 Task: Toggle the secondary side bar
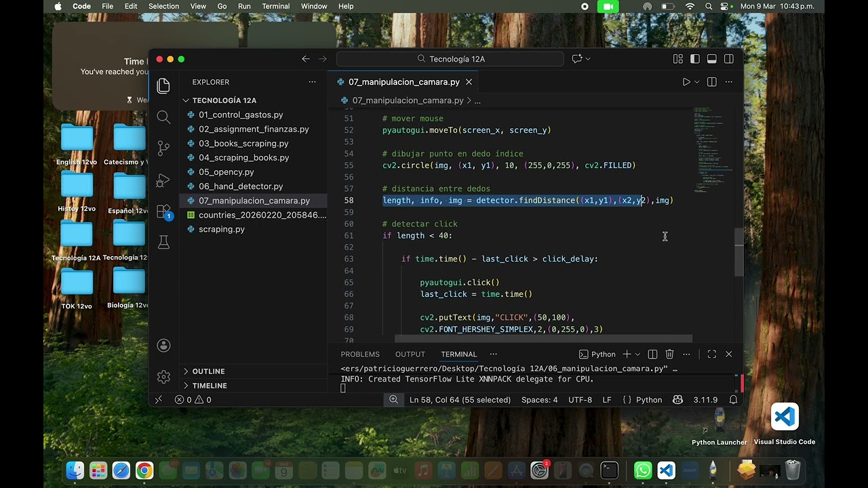[x=729, y=59]
